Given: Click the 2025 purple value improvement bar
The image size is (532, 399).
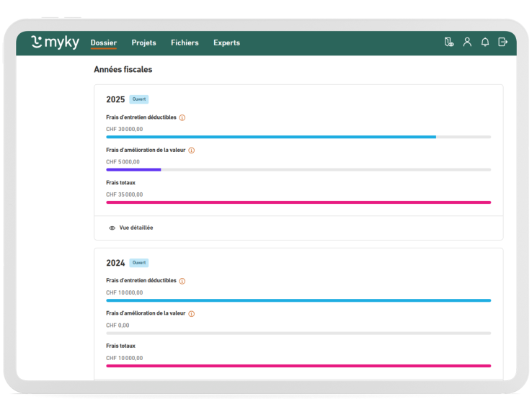Looking at the screenshot, I should 133,170.
